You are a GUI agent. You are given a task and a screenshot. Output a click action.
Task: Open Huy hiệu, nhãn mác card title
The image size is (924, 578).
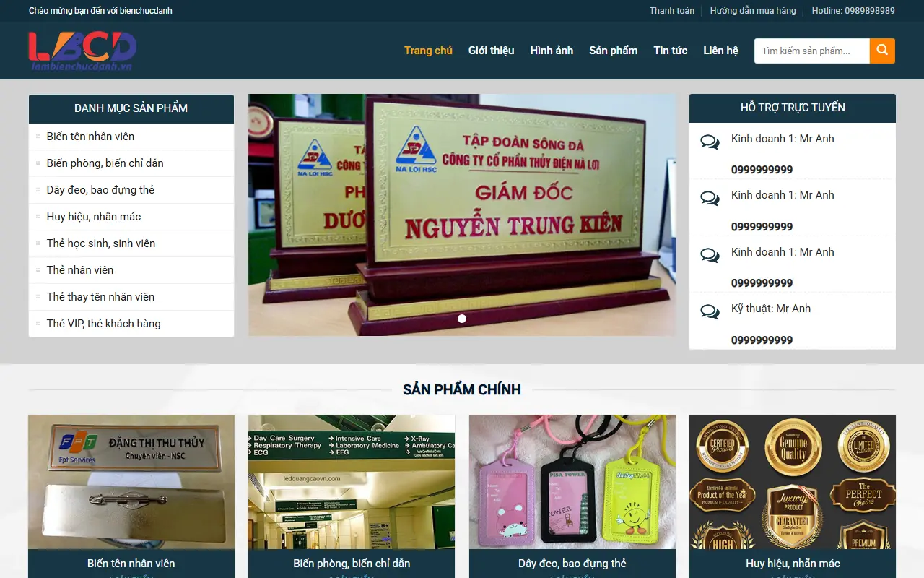tap(793, 564)
